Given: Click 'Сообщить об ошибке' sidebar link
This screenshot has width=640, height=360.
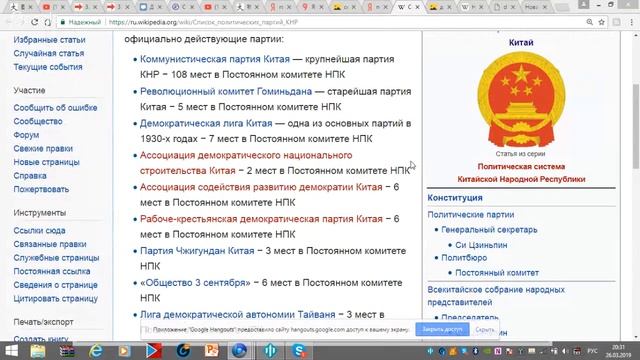Looking at the screenshot, I should (x=55, y=108).
